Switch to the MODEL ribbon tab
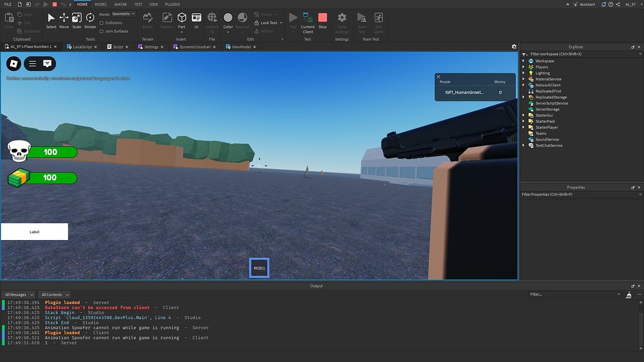Viewport: 644px width, 362px height. 101,4
